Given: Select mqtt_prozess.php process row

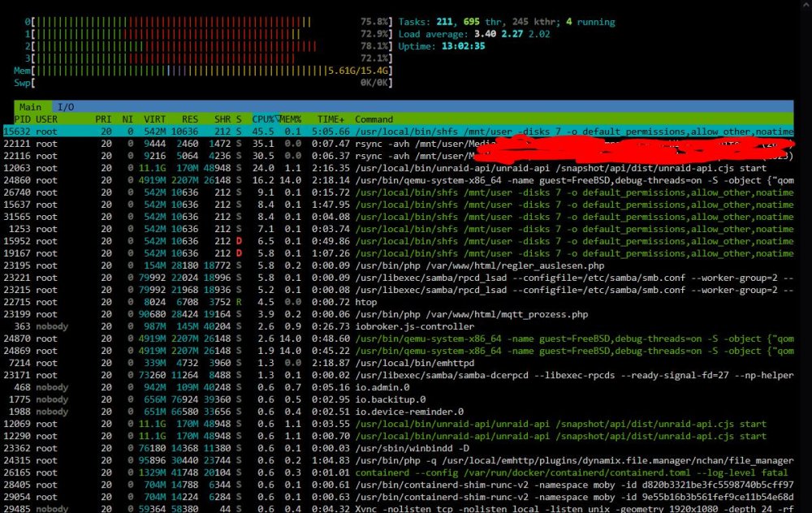Looking at the screenshot, I should point(398,313).
